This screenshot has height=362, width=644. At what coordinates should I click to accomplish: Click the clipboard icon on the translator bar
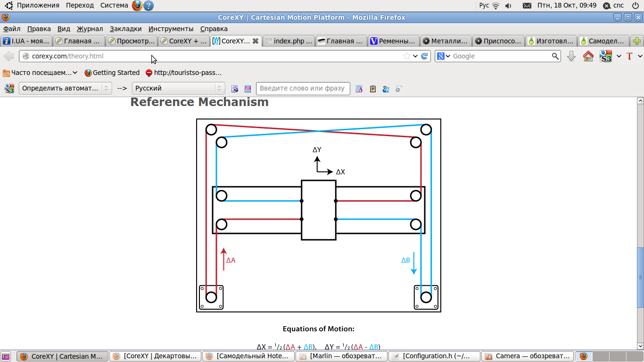click(x=372, y=89)
